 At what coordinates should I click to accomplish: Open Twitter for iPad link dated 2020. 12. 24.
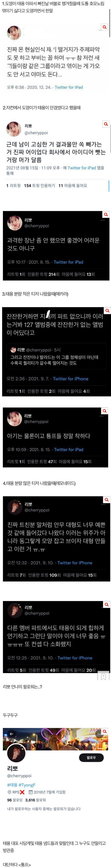(69, 87)
